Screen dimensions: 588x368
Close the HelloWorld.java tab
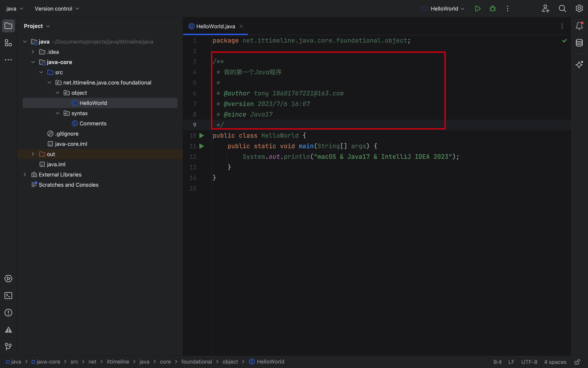coord(241,26)
